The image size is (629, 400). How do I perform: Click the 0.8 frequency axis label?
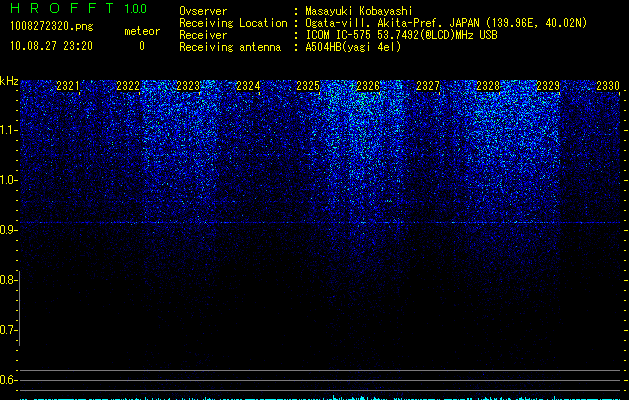tap(8, 280)
